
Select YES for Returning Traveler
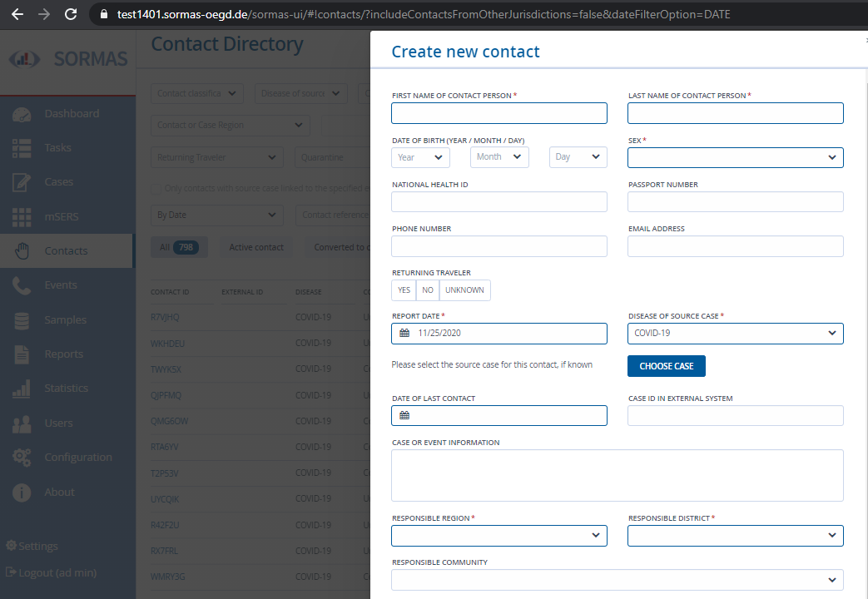coord(404,290)
